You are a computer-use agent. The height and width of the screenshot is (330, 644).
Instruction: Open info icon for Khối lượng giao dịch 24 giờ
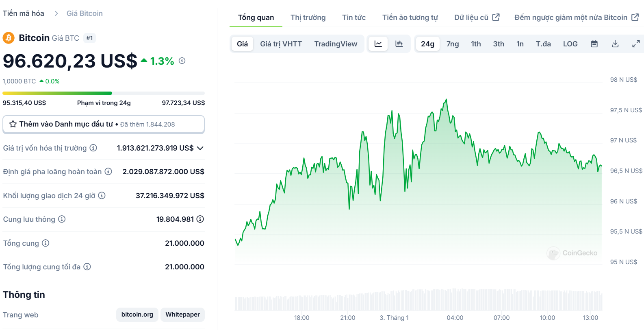(102, 195)
